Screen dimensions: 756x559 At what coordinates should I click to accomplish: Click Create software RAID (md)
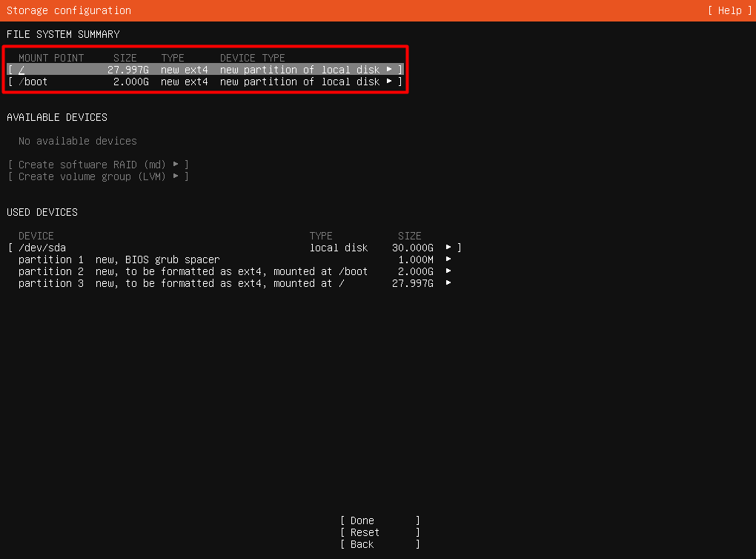pos(93,165)
